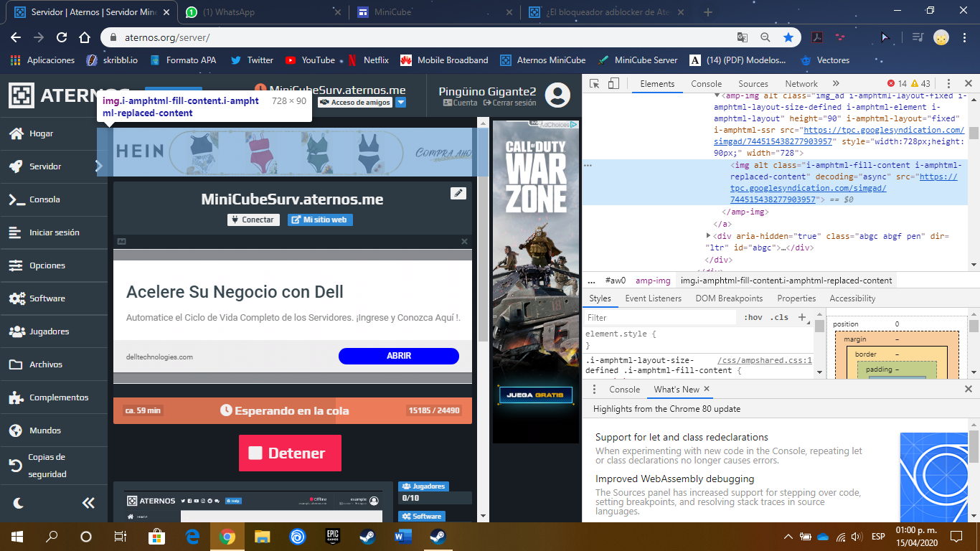This screenshot has width=980, height=551.
Task: Close the What's New drawer tab
Action: 706,389
